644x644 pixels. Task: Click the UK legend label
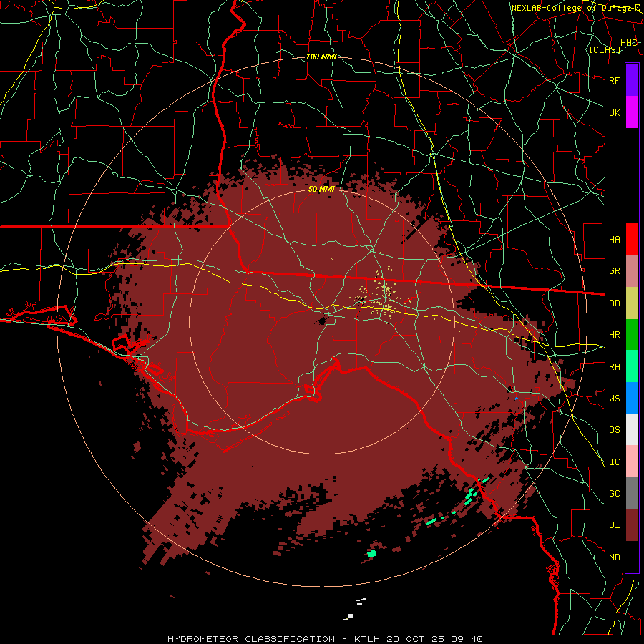[614, 112]
